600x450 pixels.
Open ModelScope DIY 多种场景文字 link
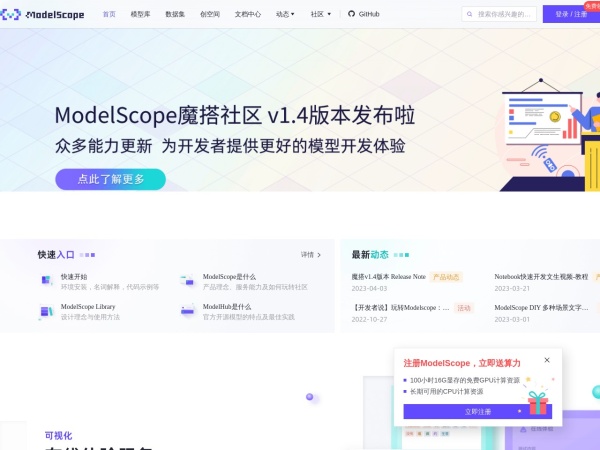coord(541,308)
